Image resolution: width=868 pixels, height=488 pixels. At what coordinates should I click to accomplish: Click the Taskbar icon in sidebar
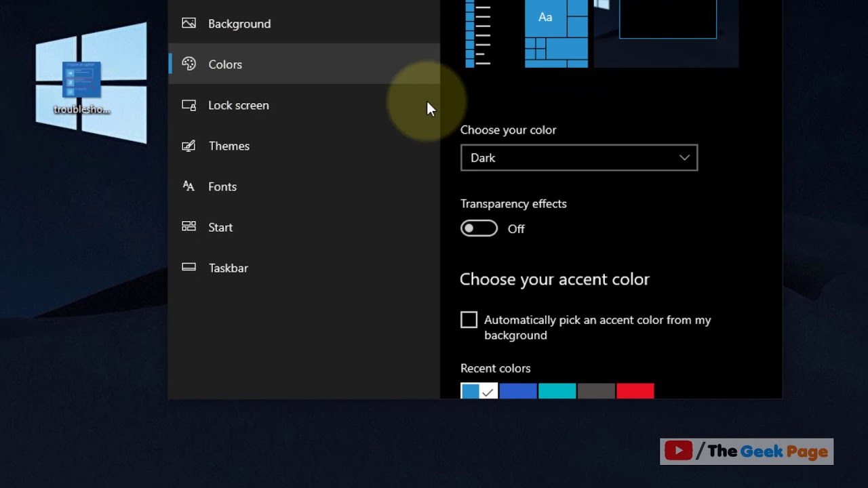tap(189, 268)
